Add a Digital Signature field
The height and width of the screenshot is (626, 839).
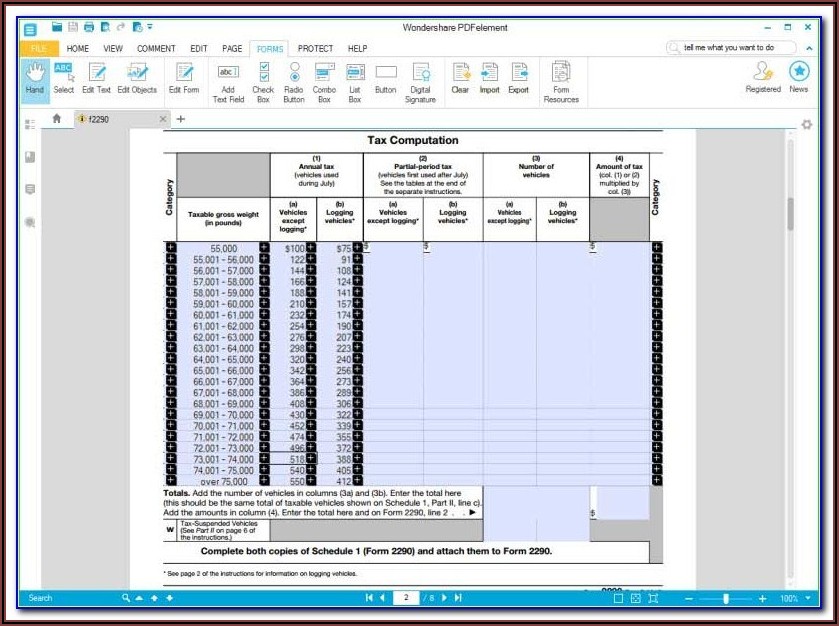coord(420,82)
